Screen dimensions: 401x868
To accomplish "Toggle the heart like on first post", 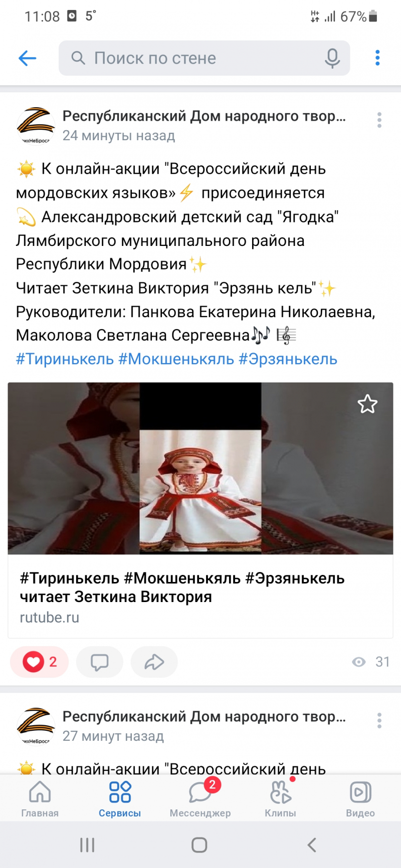I will [39, 662].
